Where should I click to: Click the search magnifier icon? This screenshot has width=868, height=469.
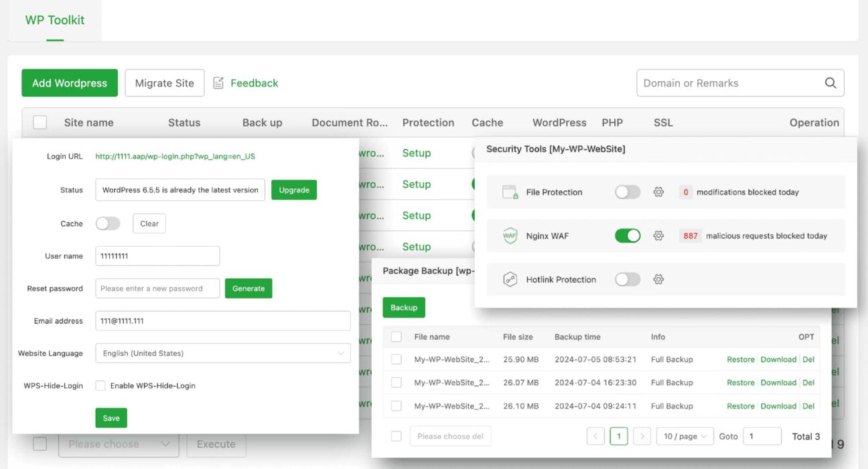coord(830,83)
